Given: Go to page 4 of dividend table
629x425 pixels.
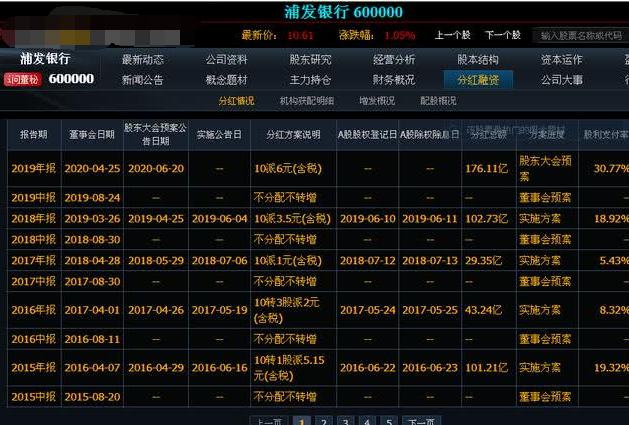Looking at the screenshot, I should pyautogui.click(x=367, y=421).
